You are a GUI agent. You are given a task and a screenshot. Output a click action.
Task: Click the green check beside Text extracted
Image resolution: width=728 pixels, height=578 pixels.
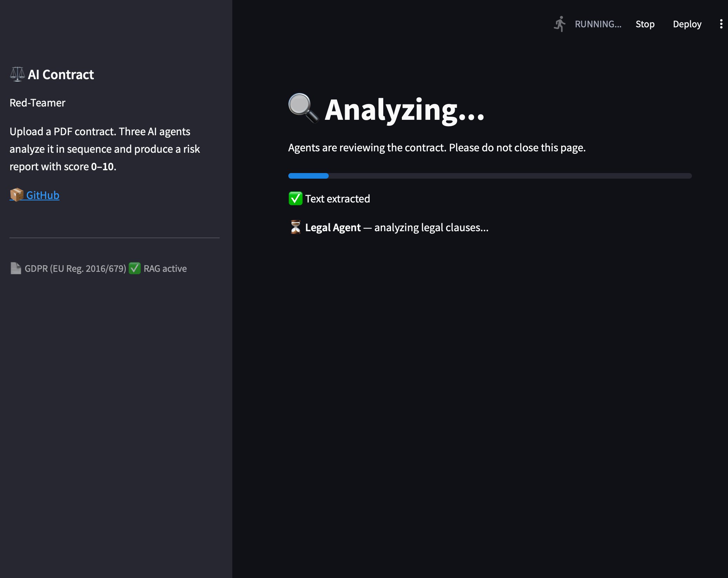click(295, 199)
